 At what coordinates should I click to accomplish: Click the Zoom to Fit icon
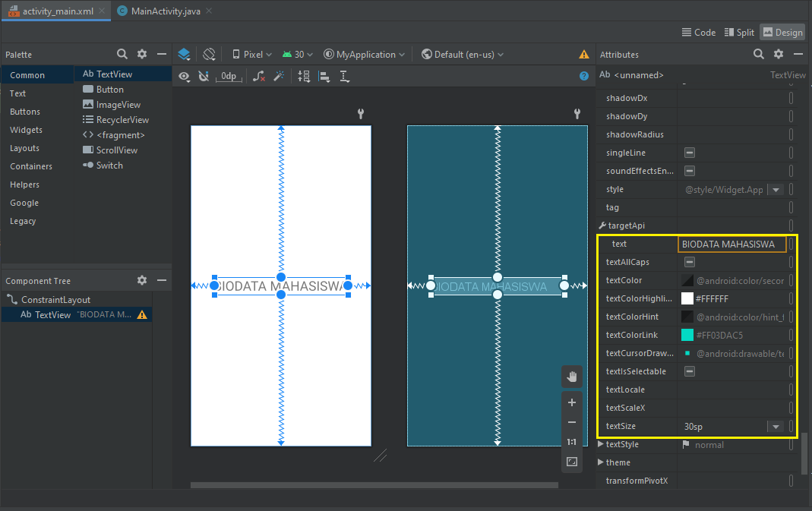coord(571,462)
